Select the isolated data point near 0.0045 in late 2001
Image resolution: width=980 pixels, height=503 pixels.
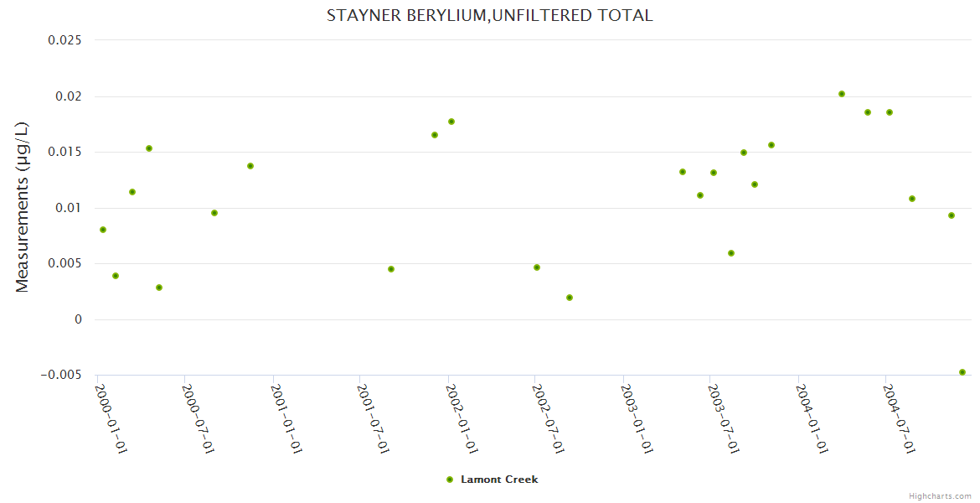pyautogui.click(x=391, y=269)
